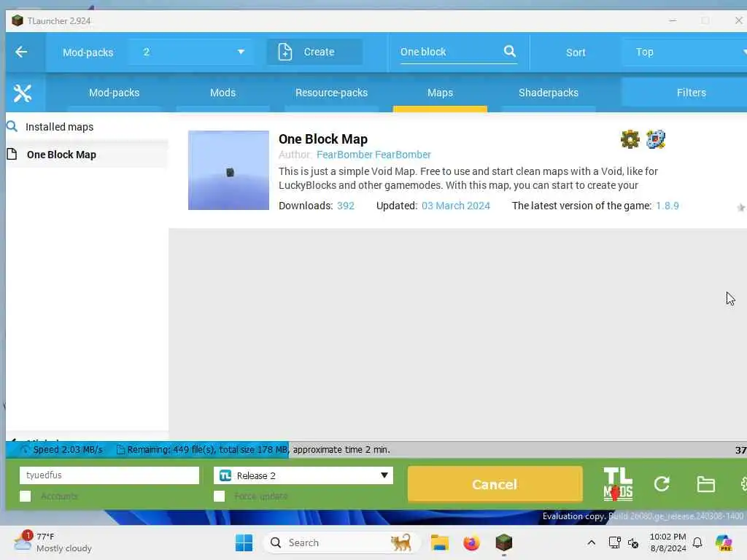Click the network display tray icon

(x=614, y=542)
